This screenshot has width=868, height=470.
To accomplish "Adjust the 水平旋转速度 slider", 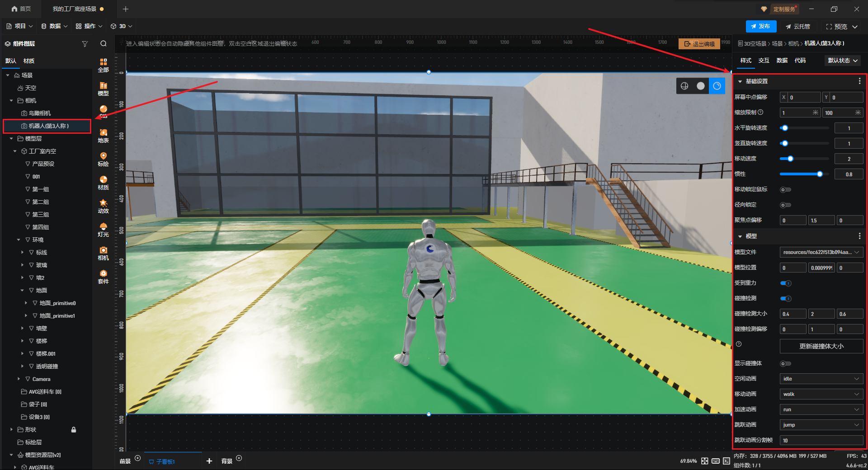I will [804, 128].
